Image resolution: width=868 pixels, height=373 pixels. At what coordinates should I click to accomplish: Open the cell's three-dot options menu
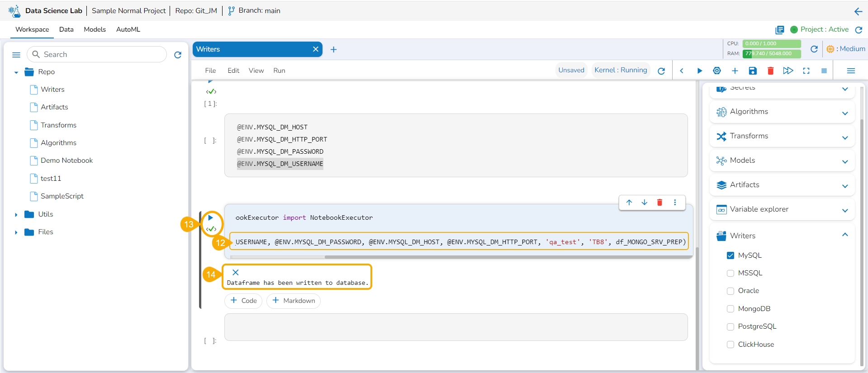point(675,203)
